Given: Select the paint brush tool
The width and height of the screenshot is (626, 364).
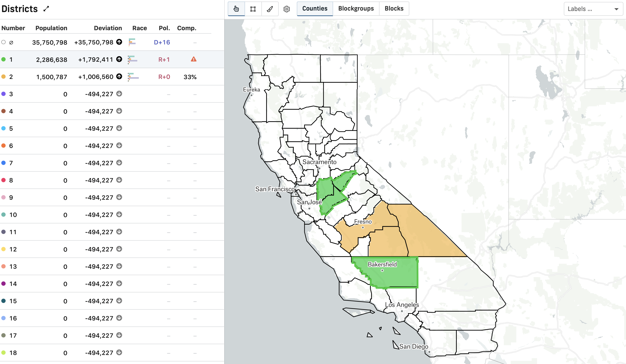Looking at the screenshot, I should click(x=270, y=9).
